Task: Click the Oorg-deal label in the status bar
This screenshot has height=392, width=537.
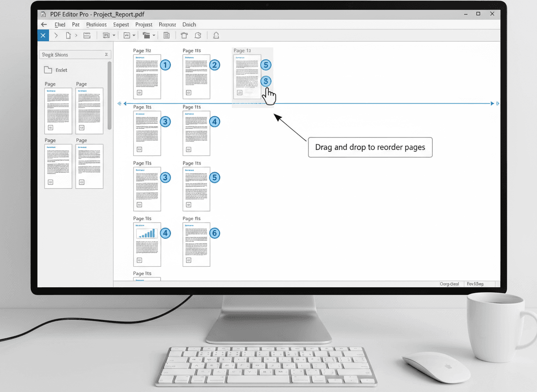Action: pos(449,284)
